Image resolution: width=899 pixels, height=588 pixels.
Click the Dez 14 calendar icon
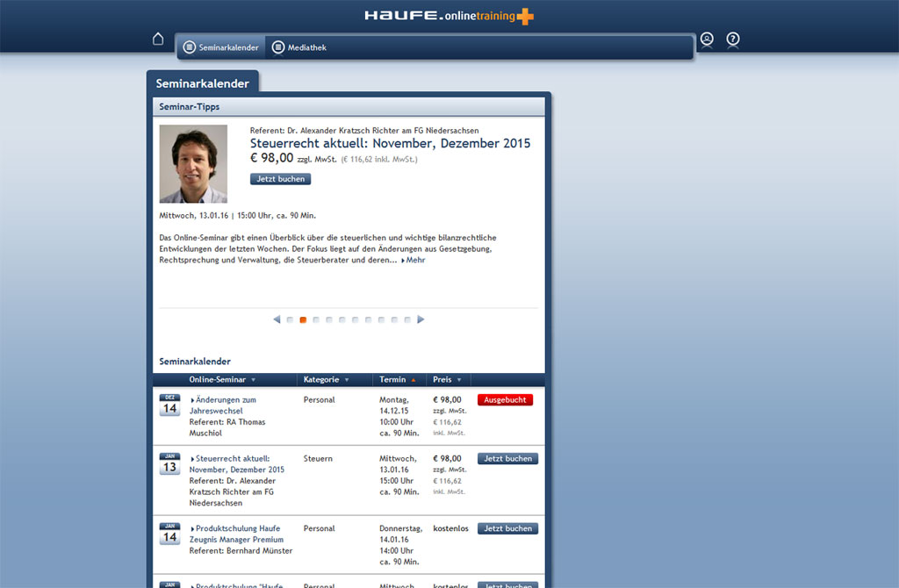169,405
